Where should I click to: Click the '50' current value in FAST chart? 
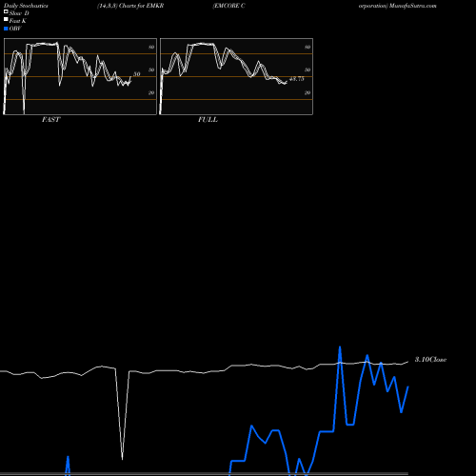coord(136,74)
